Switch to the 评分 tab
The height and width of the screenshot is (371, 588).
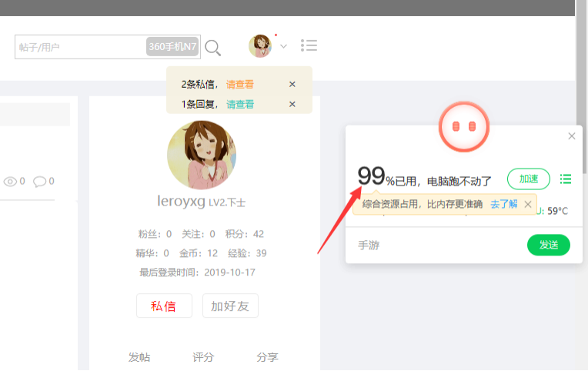[203, 357]
